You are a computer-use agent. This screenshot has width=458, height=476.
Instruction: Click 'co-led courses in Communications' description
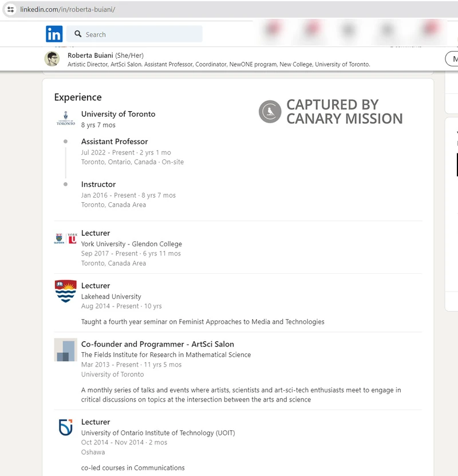133,468
